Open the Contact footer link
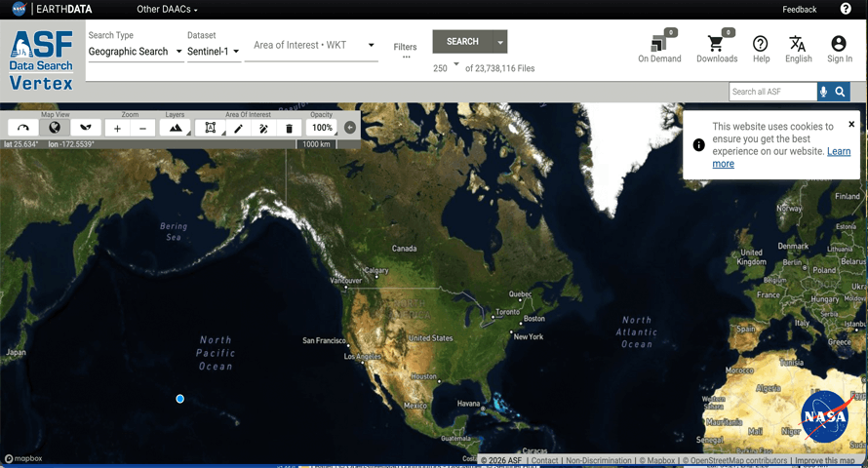868x468 pixels. tap(545, 460)
